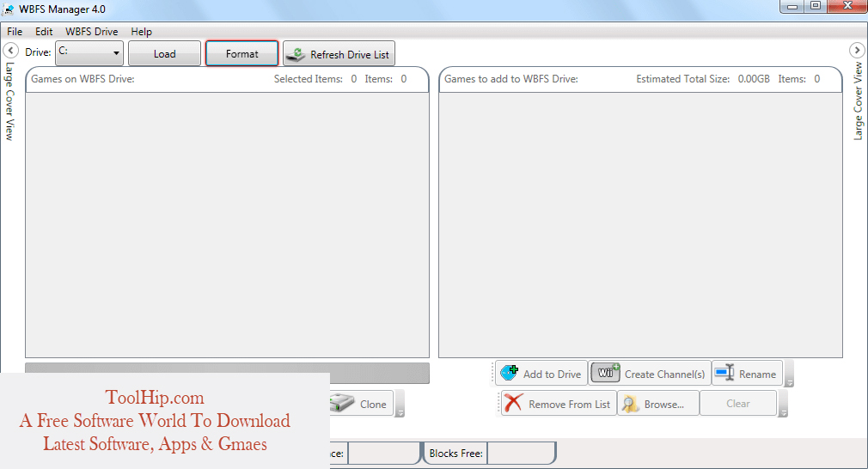868x469 pixels.
Task: Open overflow arrow beside Clone toolbar
Action: coord(400,405)
